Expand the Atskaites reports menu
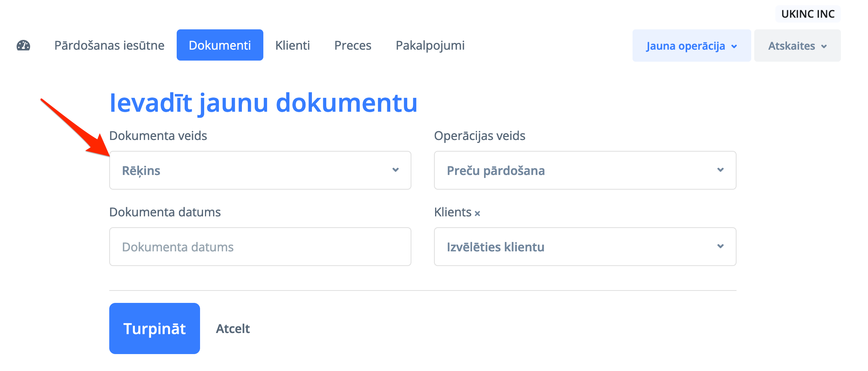The width and height of the screenshot is (868, 371). coord(797,46)
